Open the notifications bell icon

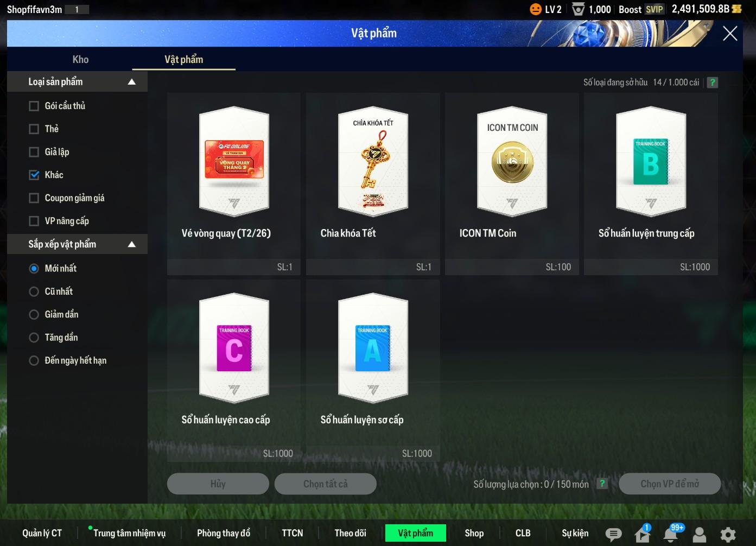pos(671,535)
